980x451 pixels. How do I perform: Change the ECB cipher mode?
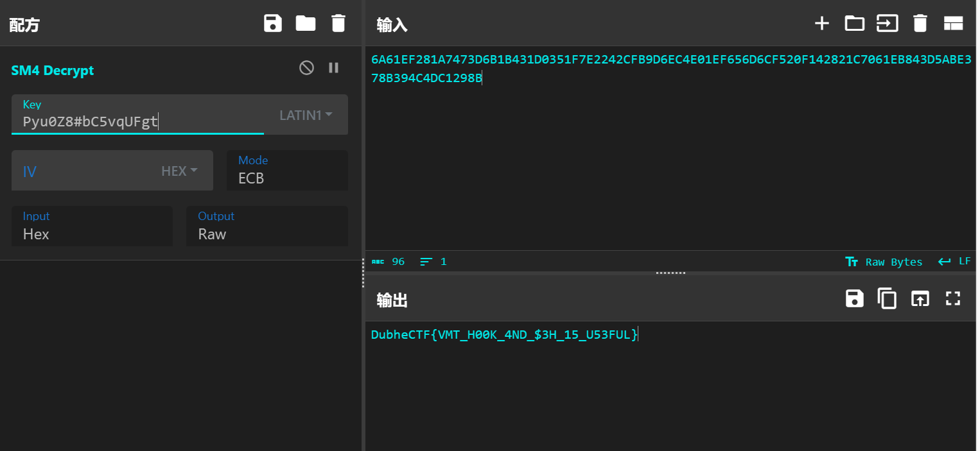click(287, 178)
